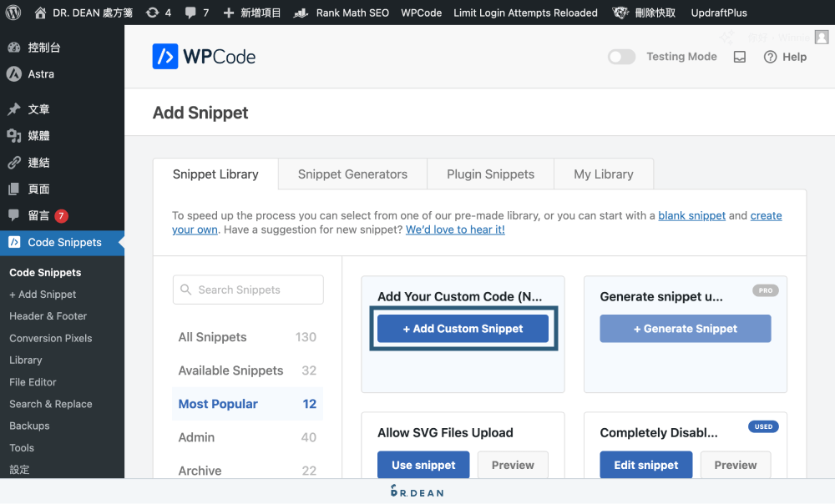
Task: Open the WordPress logo menu in admin bar
Action: 12,13
